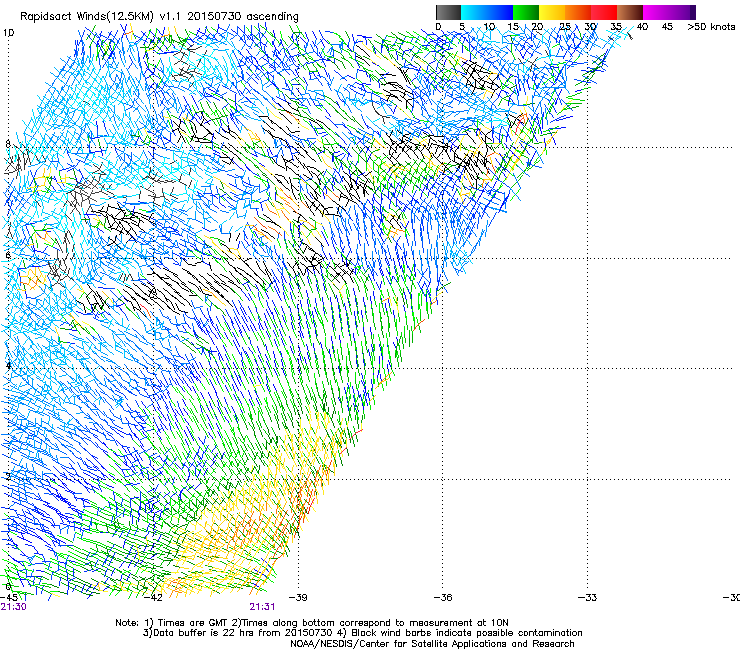The width and height of the screenshot is (740, 650).
Task: Click the orange 25-30 knots legend segment
Action: [578, 12]
